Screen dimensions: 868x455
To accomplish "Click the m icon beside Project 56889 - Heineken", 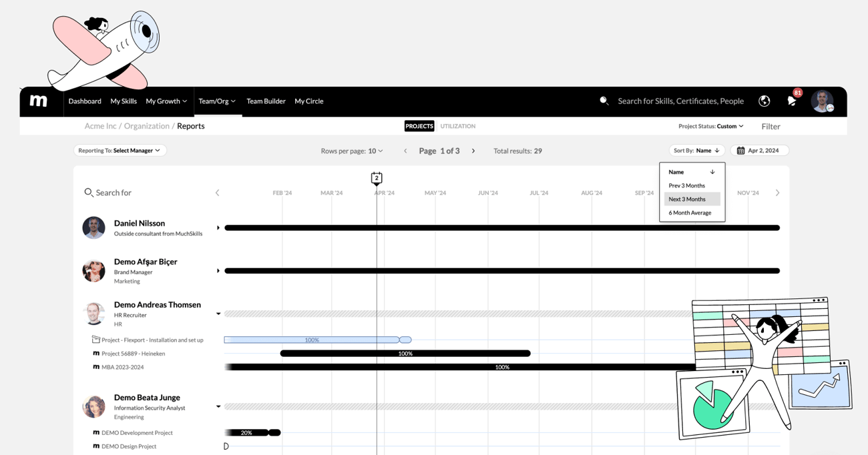I will tap(96, 354).
